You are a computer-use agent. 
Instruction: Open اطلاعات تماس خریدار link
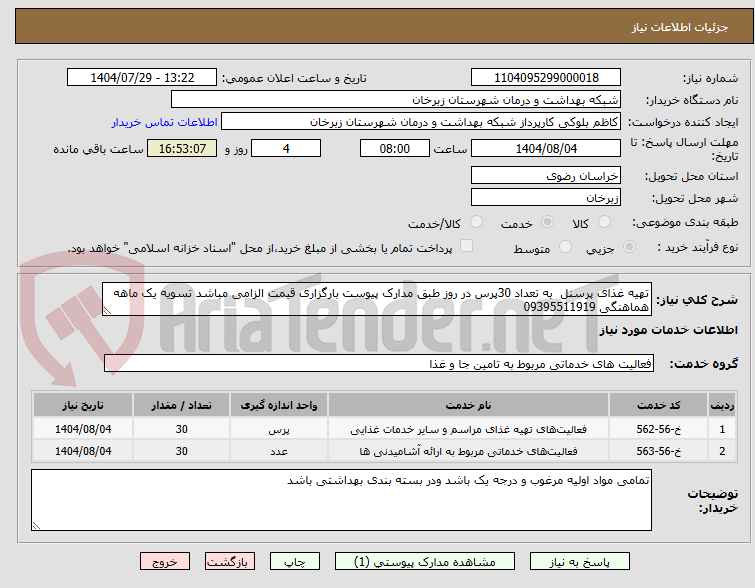(x=165, y=122)
